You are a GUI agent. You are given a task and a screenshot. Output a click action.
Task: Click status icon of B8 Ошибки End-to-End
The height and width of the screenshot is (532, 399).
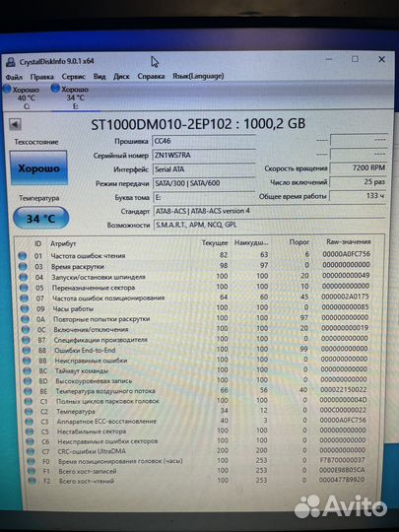point(27,351)
